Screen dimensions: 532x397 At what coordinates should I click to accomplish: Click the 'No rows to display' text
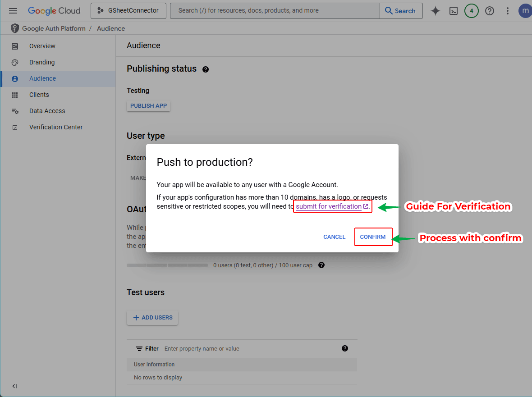pyautogui.click(x=158, y=378)
